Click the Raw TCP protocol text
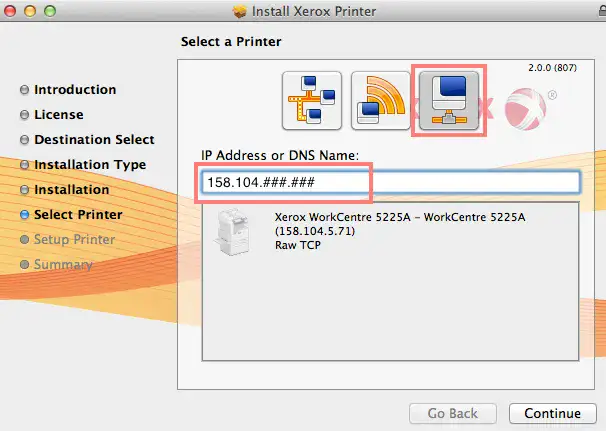The image size is (606, 431). coord(298,245)
